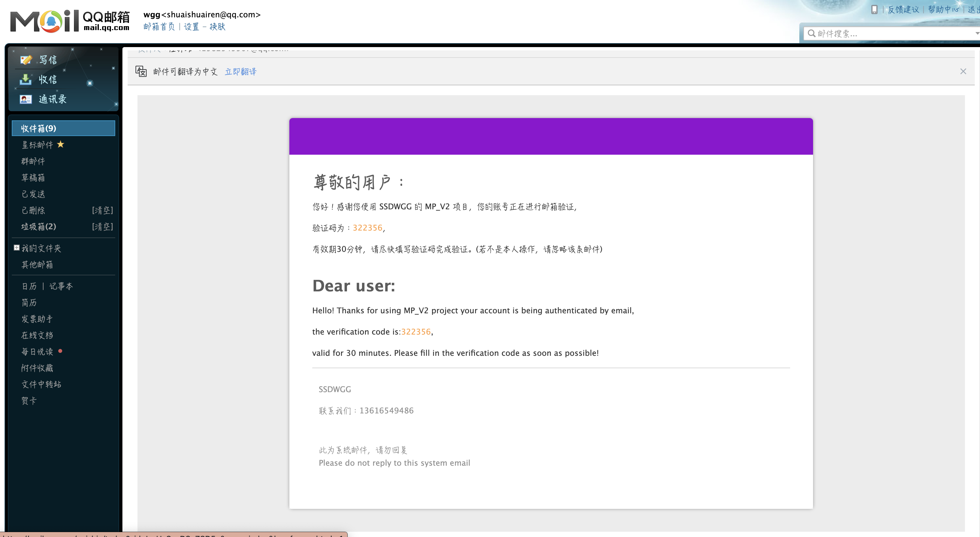The image size is (980, 537).
Task: Open 设置 settings link
Action: point(192,26)
